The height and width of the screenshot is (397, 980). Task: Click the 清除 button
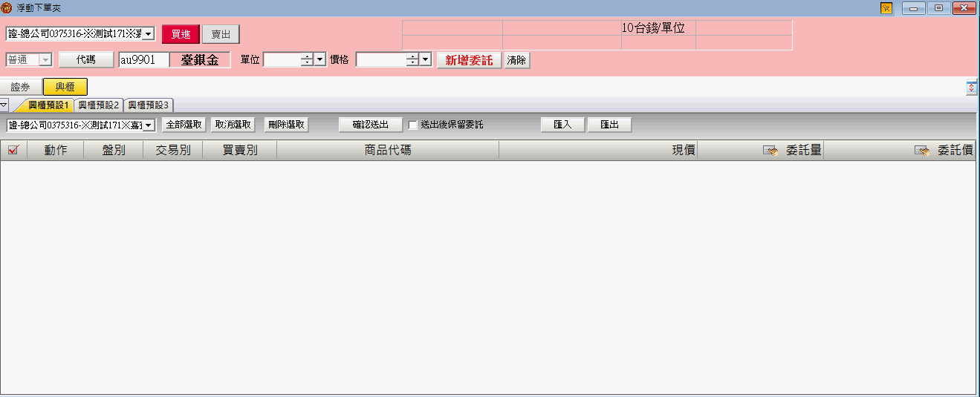point(516,60)
